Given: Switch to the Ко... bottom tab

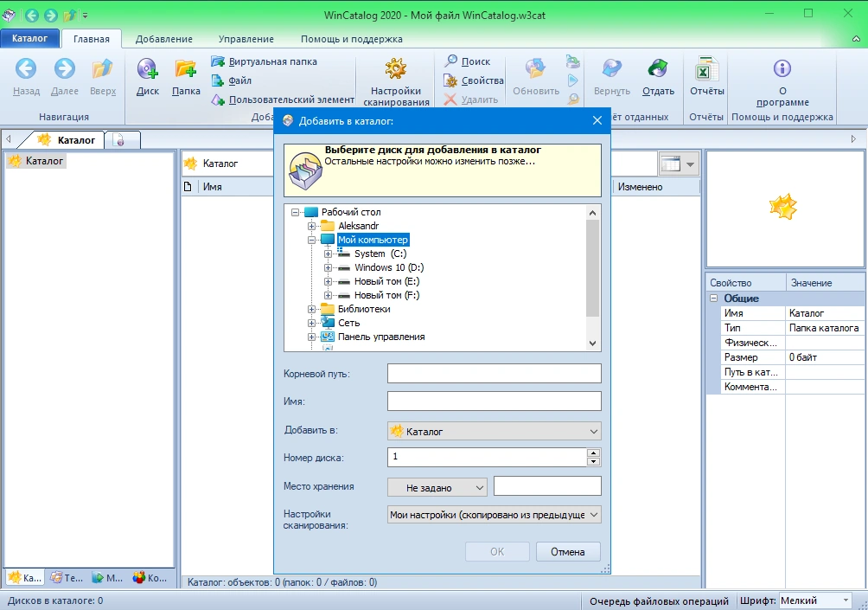Looking at the screenshot, I should tap(150, 578).
